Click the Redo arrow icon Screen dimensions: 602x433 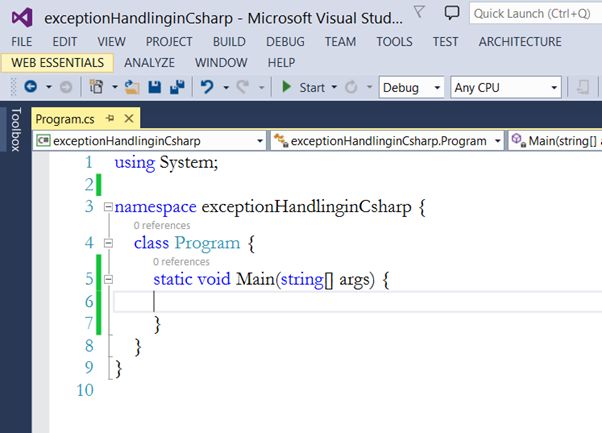coord(243,87)
